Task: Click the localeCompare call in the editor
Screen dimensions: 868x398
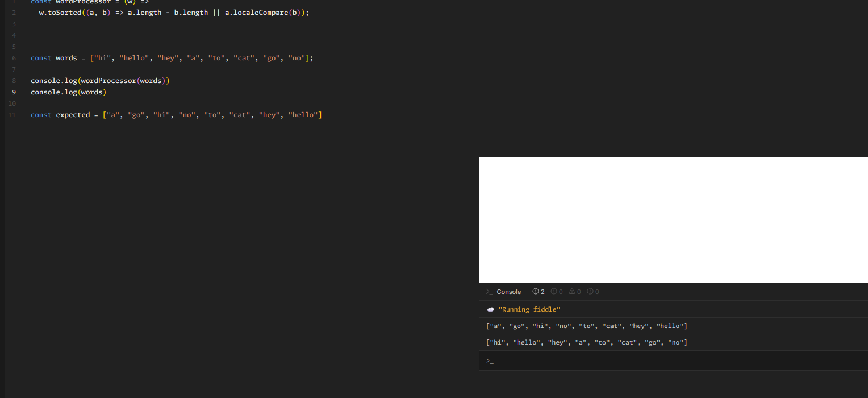Action: point(261,13)
